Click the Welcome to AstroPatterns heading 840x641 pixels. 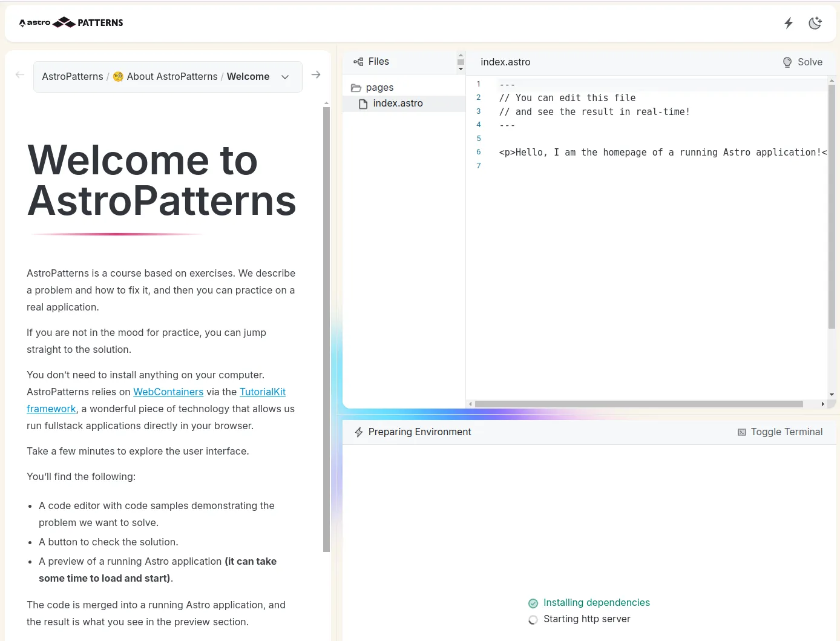[162, 180]
